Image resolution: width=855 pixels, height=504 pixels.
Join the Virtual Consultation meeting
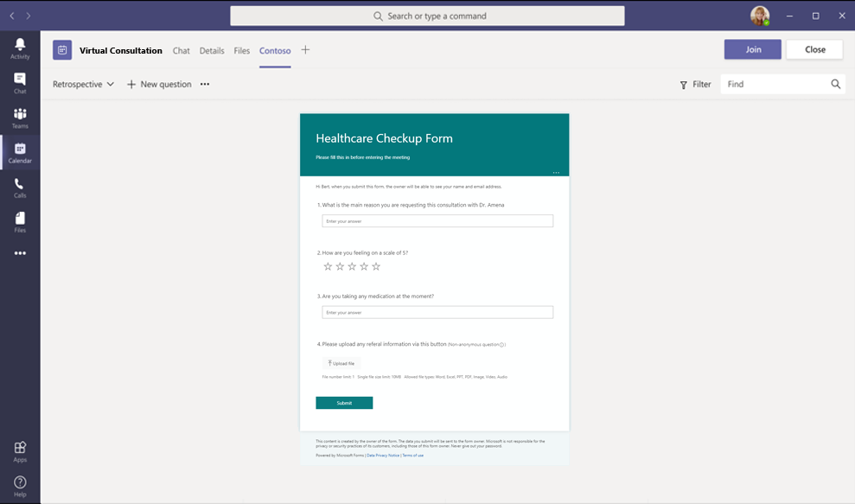point(752,49)
